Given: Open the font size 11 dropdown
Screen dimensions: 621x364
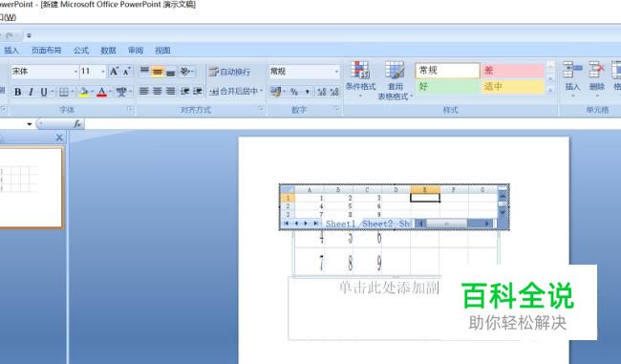Looking at the screenshot, I should click(103, 72).
